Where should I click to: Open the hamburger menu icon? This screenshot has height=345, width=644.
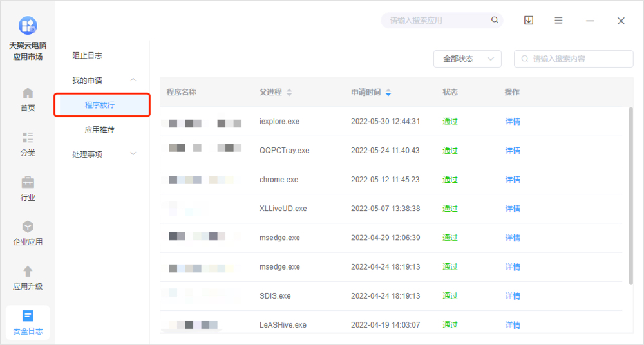coord(558,20)
